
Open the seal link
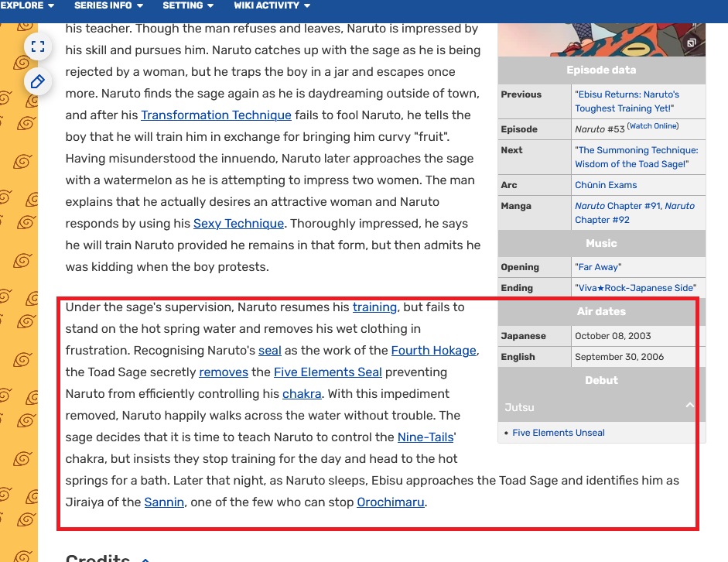(x=270, y=350)
